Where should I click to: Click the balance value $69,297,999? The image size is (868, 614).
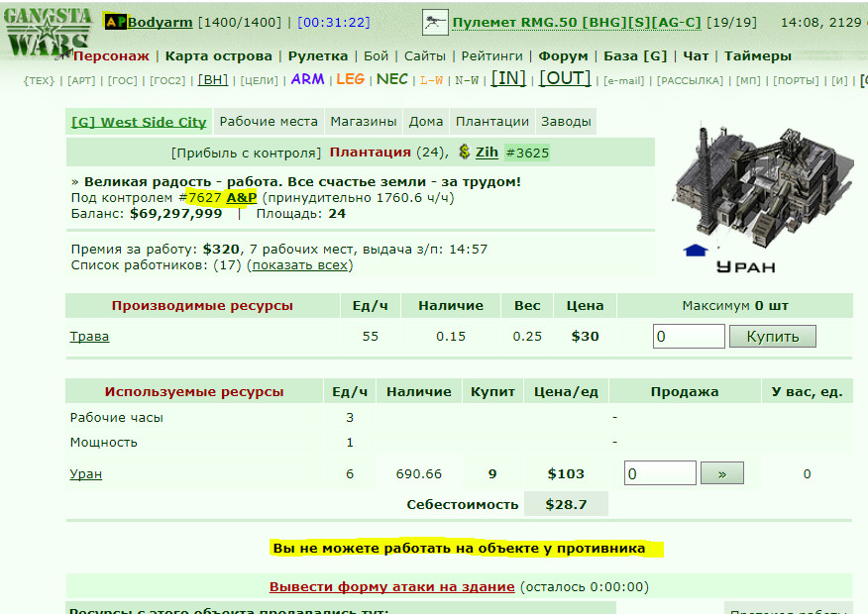176,214
